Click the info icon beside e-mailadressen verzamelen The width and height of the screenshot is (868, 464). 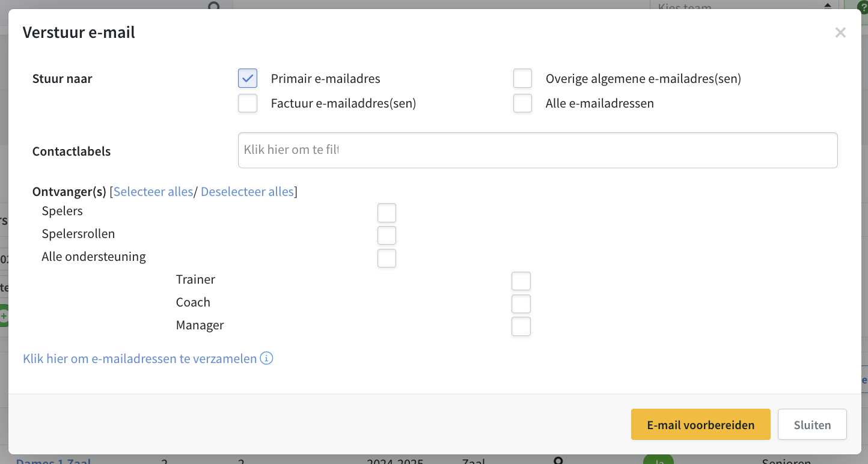267,359
